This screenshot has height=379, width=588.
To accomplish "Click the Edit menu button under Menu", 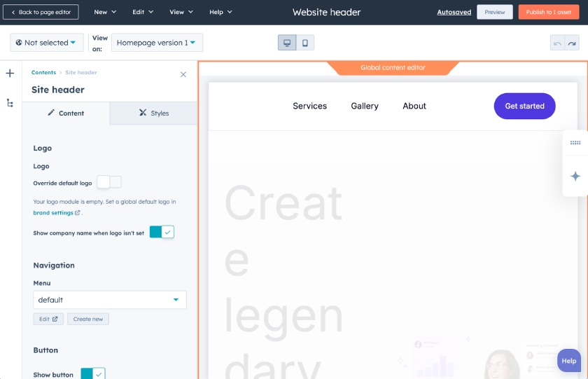I will click(48, 319).
